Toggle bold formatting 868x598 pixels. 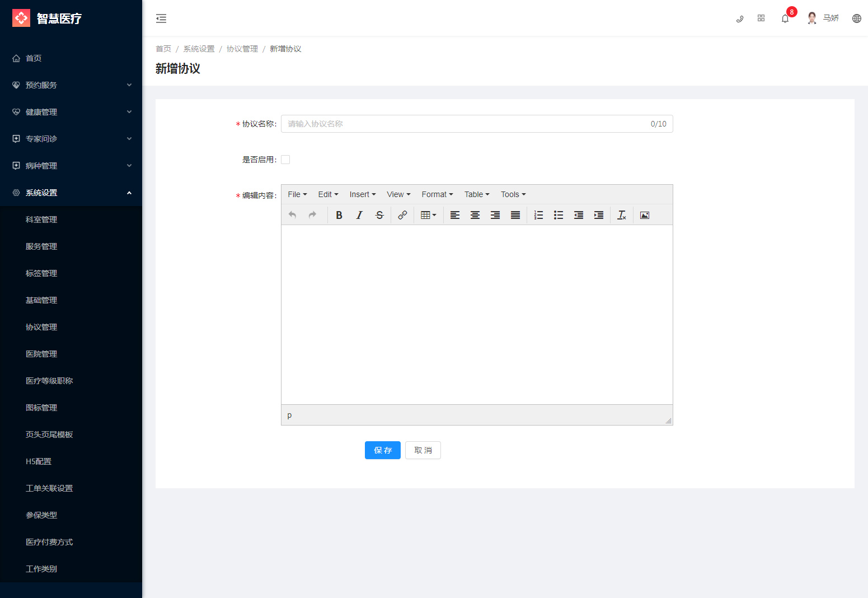coord(339,215)
